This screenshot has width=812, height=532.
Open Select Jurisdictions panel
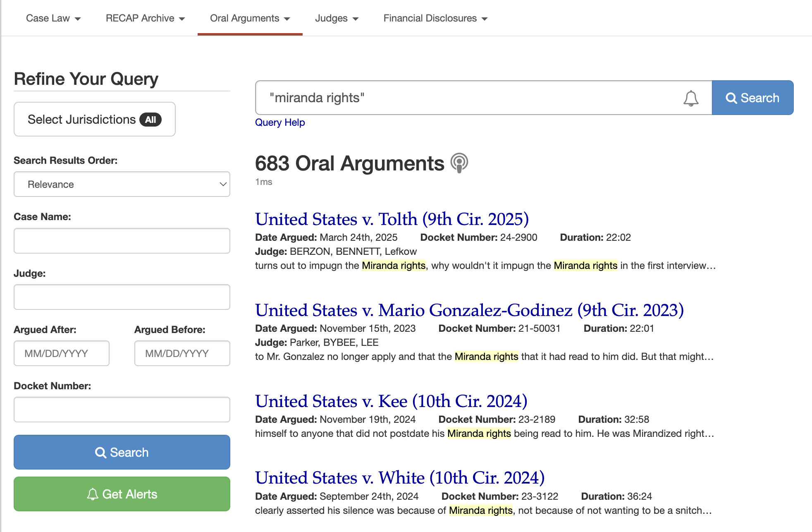94,119
